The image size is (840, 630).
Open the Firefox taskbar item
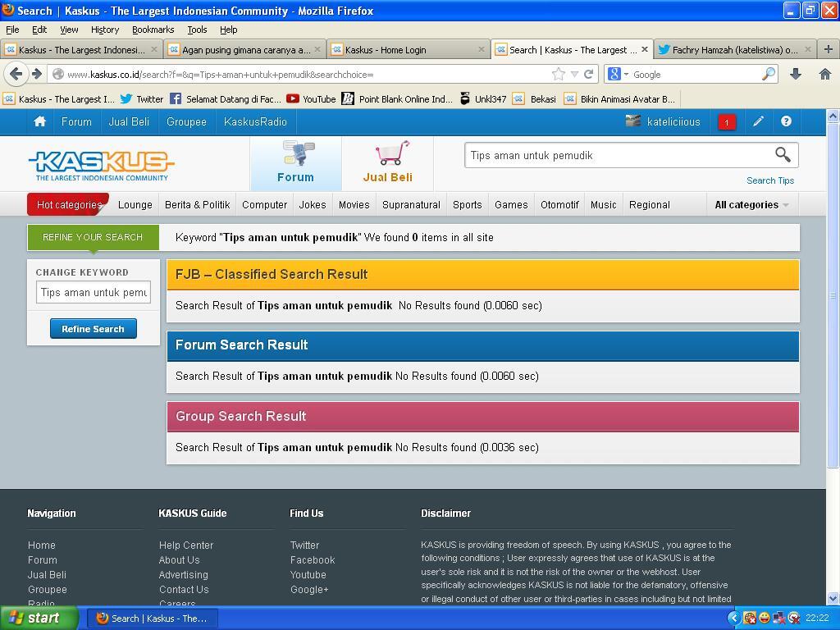(x=152, y=619)
